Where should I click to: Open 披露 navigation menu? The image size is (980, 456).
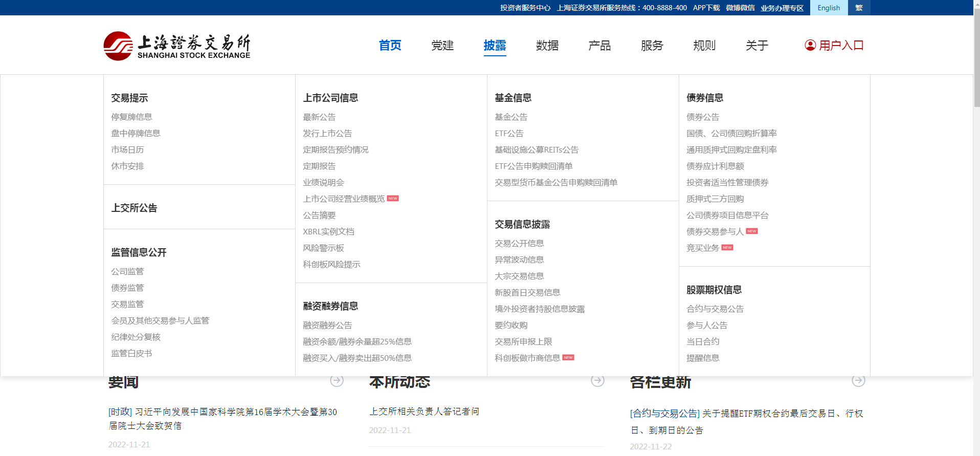(495, 46)
